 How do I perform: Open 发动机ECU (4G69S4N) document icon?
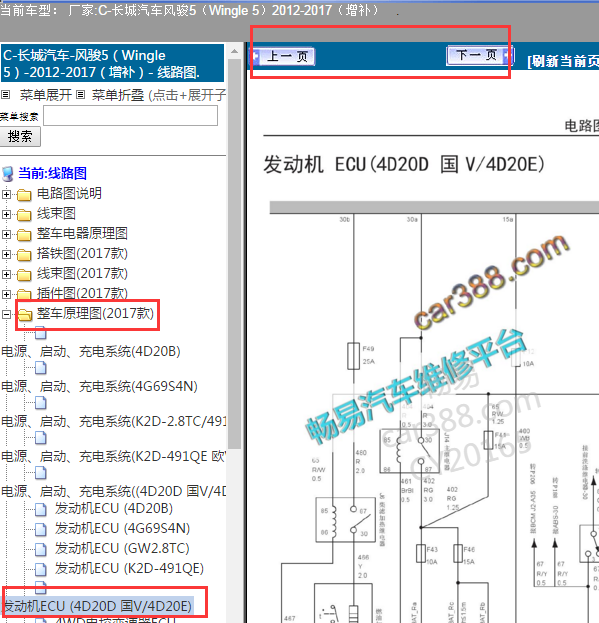point(41,529)
